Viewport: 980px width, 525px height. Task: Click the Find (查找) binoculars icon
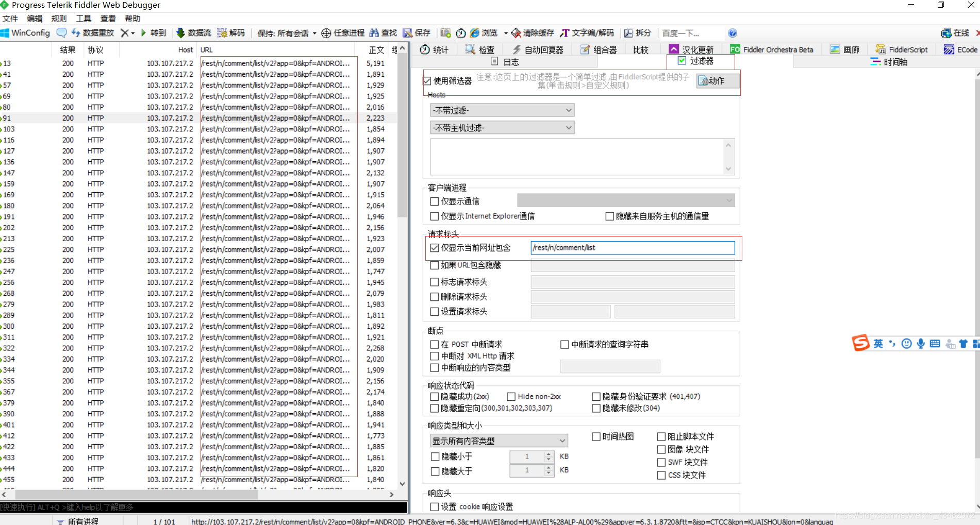(374, 33)
